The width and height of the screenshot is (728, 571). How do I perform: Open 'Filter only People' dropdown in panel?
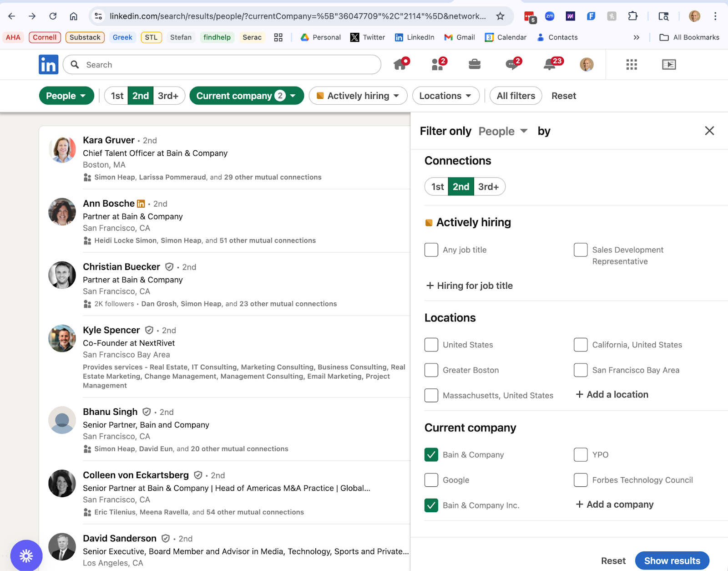503,131
